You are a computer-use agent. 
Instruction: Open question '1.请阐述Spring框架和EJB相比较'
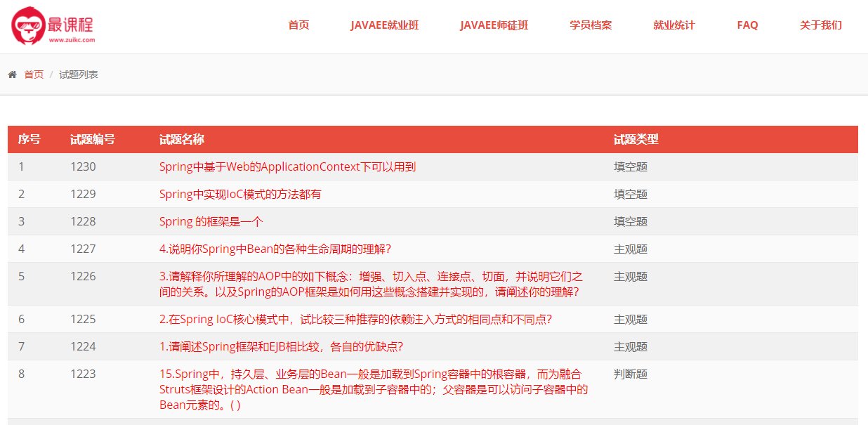click(282, 346)
